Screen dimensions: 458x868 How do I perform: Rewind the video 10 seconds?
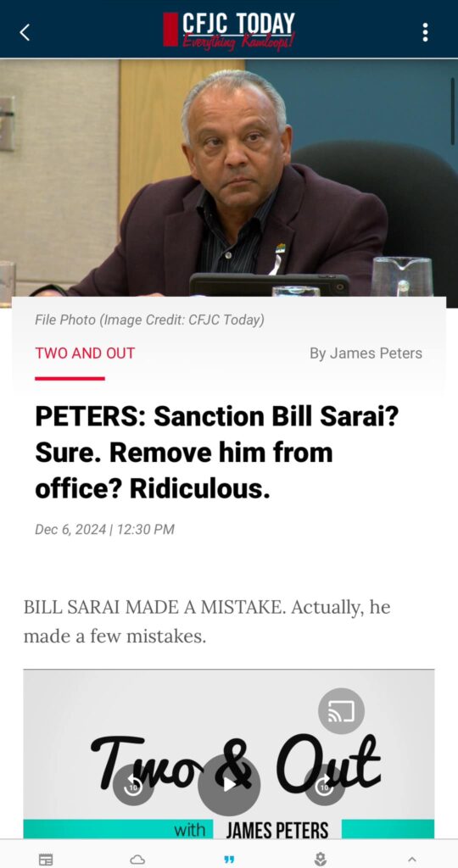133,786
